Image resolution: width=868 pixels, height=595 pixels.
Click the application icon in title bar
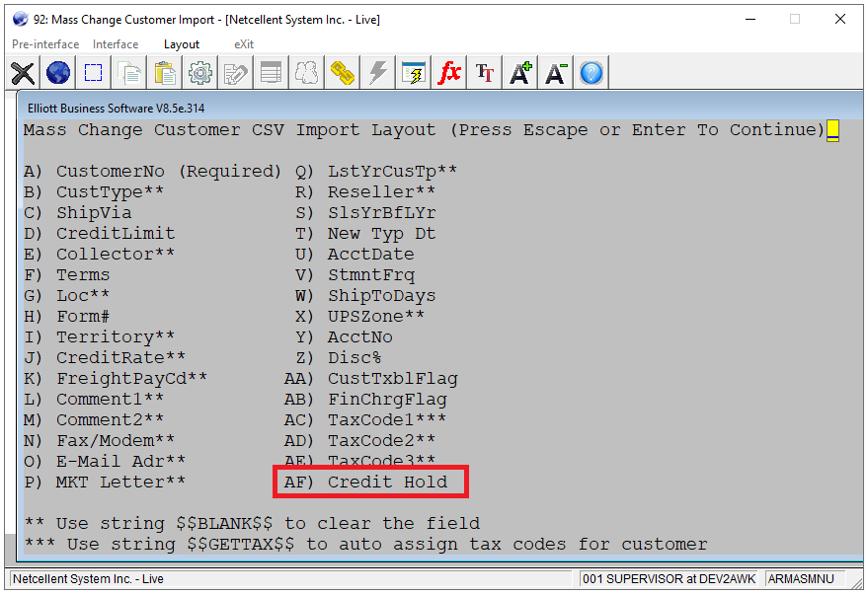(20, 20)
